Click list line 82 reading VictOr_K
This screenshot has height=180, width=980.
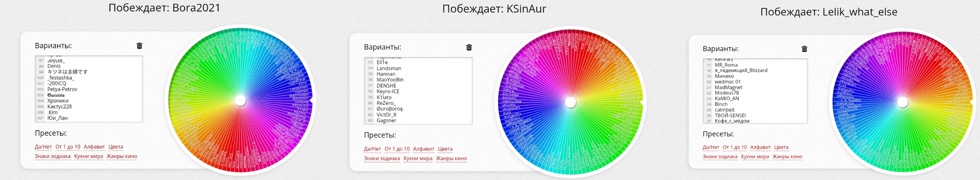387,115
